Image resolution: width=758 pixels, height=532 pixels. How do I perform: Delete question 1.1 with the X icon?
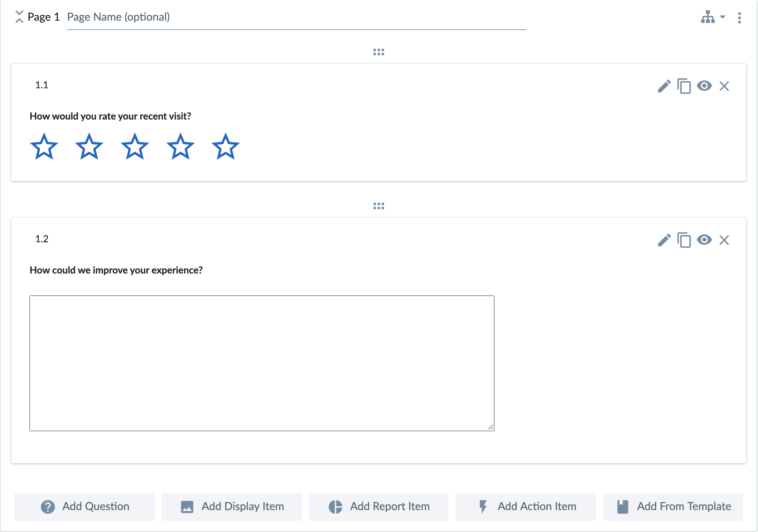tap(724, 86)
